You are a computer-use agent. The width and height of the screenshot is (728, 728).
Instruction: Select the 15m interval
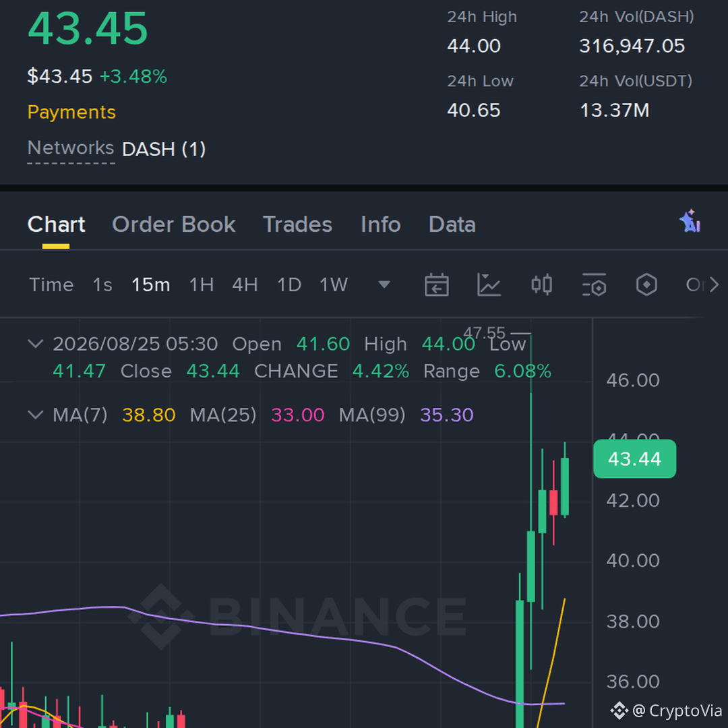tap(151, 284)
